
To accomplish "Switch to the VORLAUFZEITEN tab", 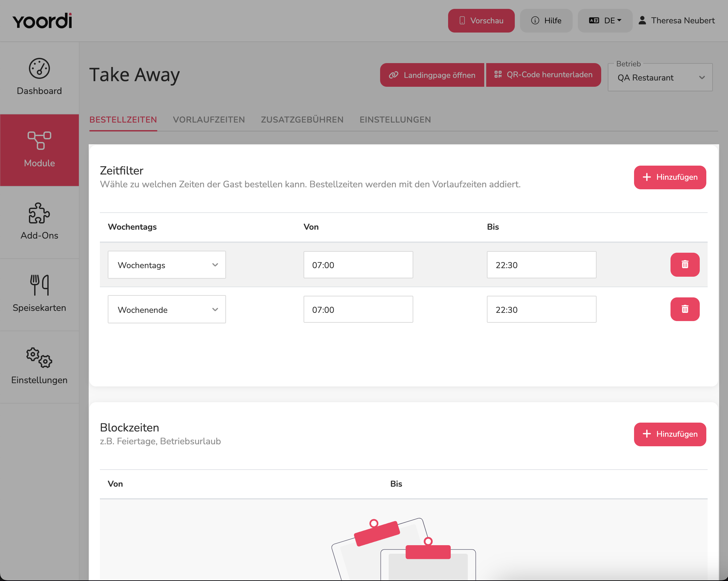I will 209,120.
